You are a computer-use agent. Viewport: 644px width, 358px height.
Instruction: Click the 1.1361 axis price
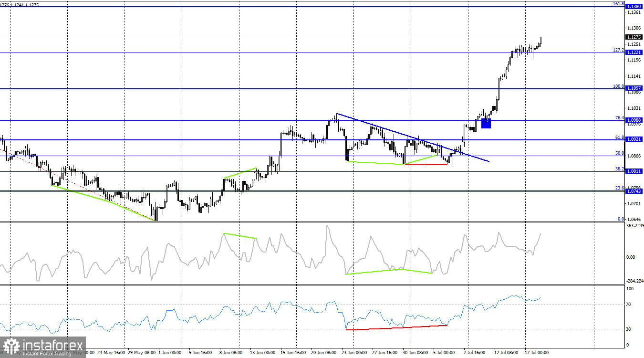pyautogui.click(x=634, y=13)
